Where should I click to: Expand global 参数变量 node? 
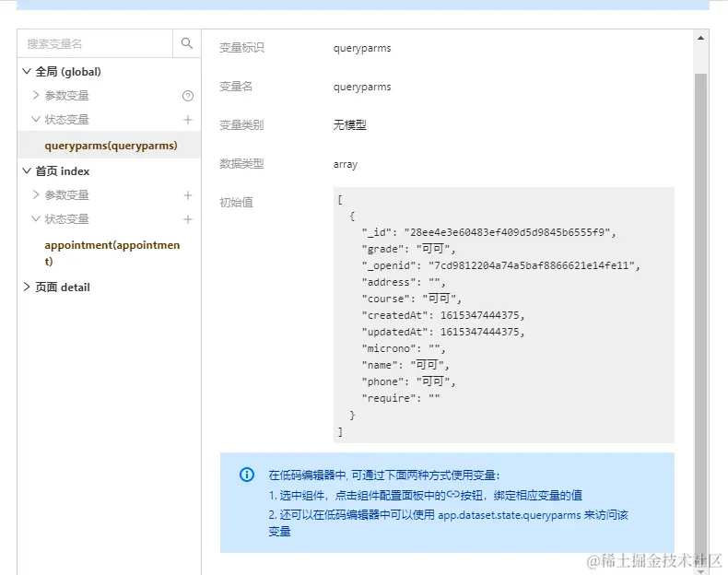click(36, 95)
